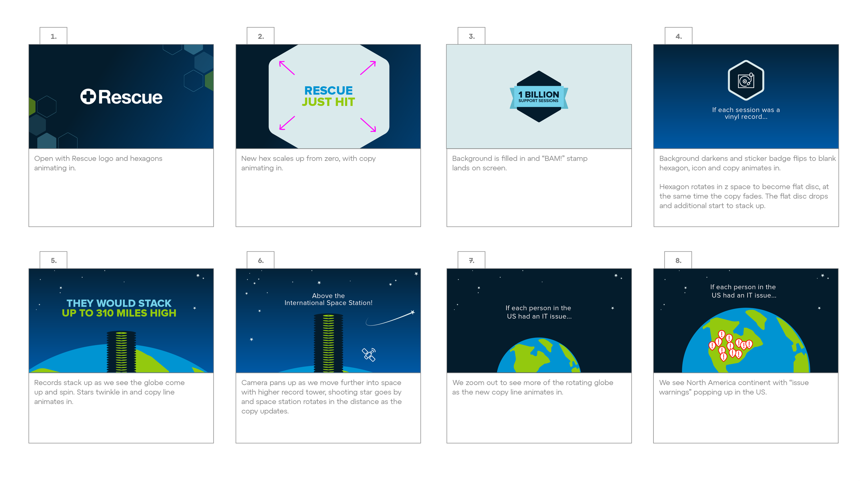Image resolution: width=868 pixels, height=488 pixels.
Task: Click the record stack tower in frame 5
Action: point(121,351)
